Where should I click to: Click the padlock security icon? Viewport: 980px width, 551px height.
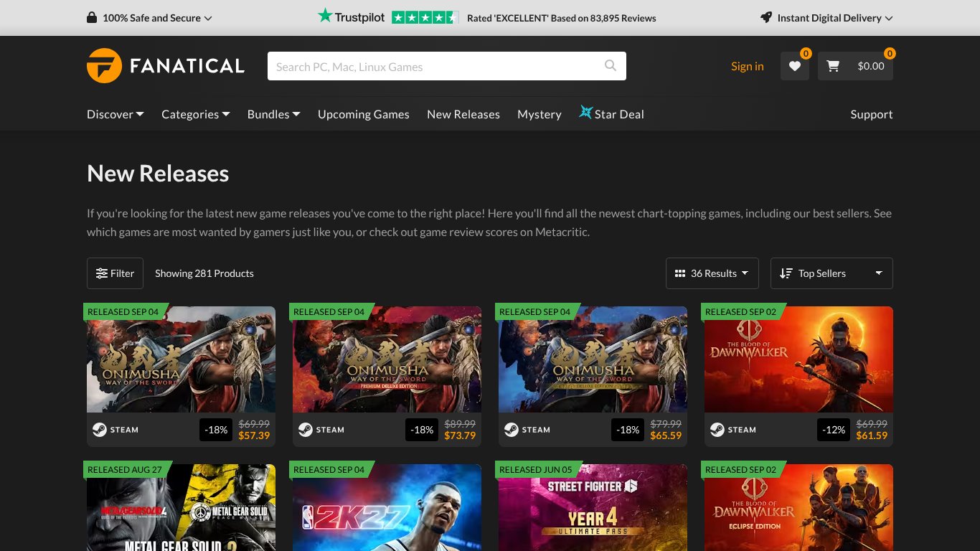click(92, 18)
